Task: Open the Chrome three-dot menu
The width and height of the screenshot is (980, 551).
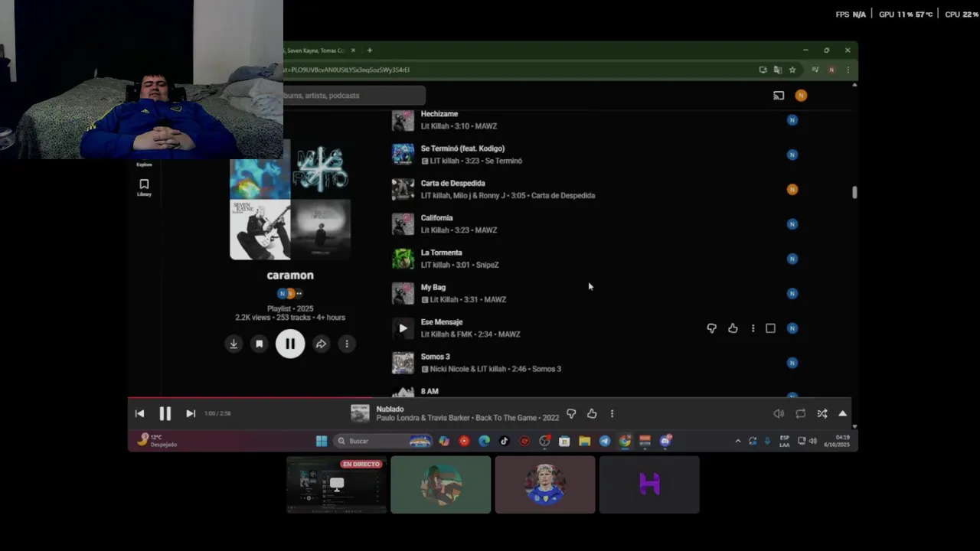Action: click(848, 70)
